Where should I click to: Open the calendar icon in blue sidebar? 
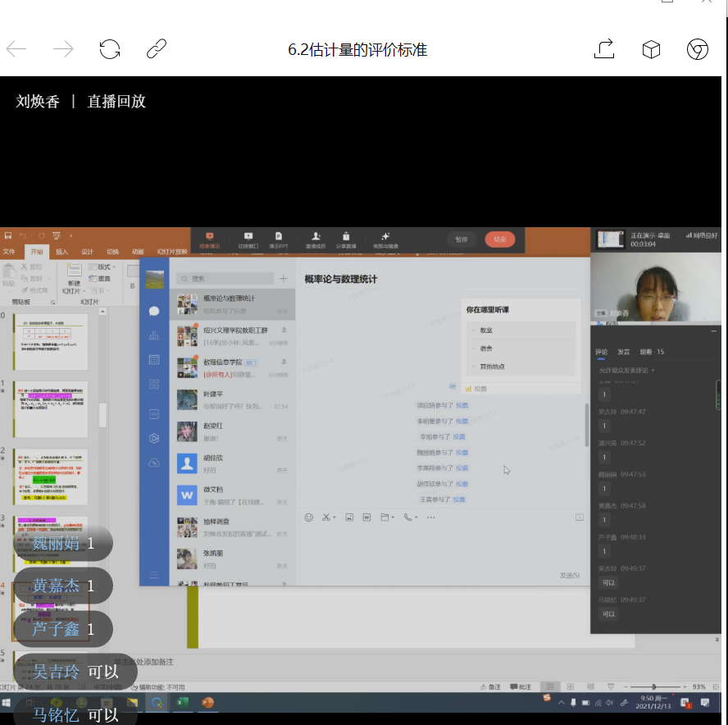[154, 359]
